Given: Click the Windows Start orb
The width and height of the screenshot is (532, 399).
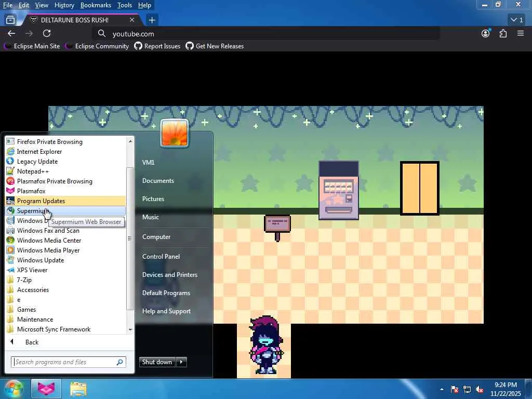Looking at the screenshot, I should (13, 389).
